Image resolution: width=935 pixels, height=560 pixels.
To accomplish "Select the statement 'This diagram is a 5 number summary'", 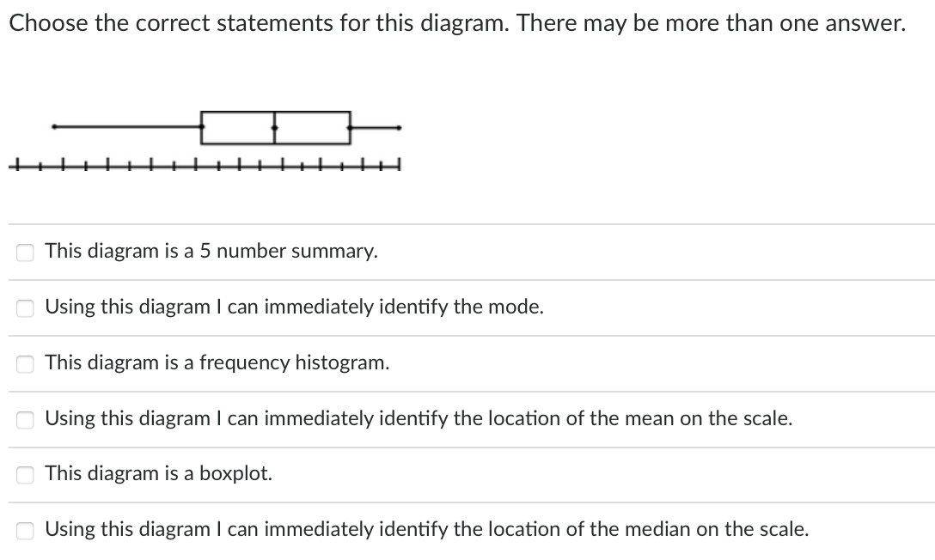I will [211, 251].
